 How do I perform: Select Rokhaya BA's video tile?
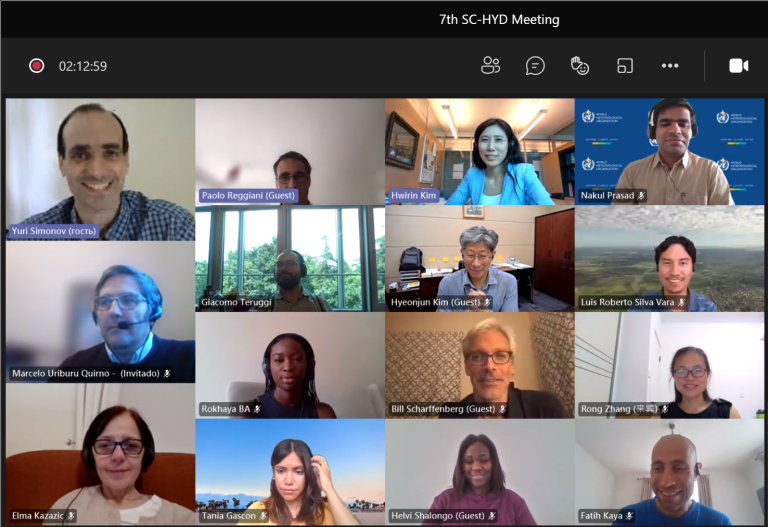290,365
